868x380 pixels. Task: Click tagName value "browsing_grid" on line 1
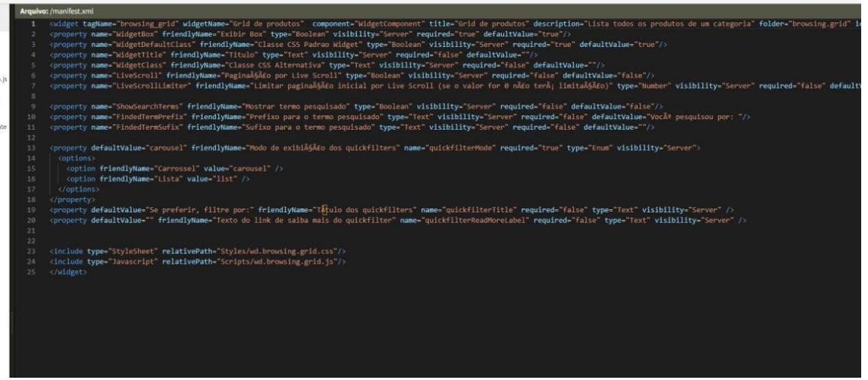pos(149,24)
